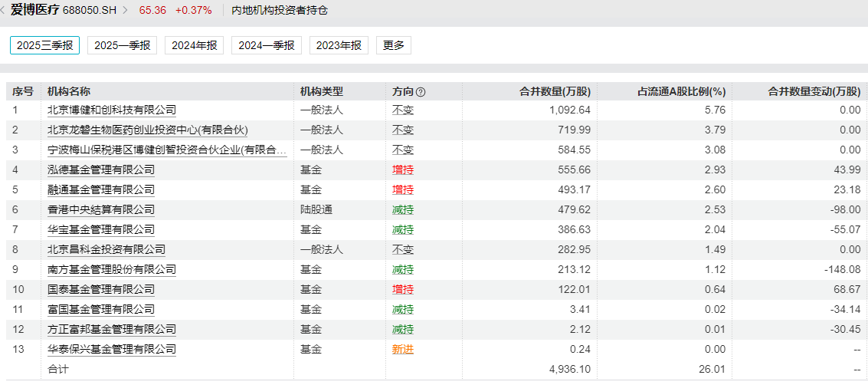Click the 占流通A股比例(%) column header
The height and width of the screenshot is (385, 868).
coord(681,92)
